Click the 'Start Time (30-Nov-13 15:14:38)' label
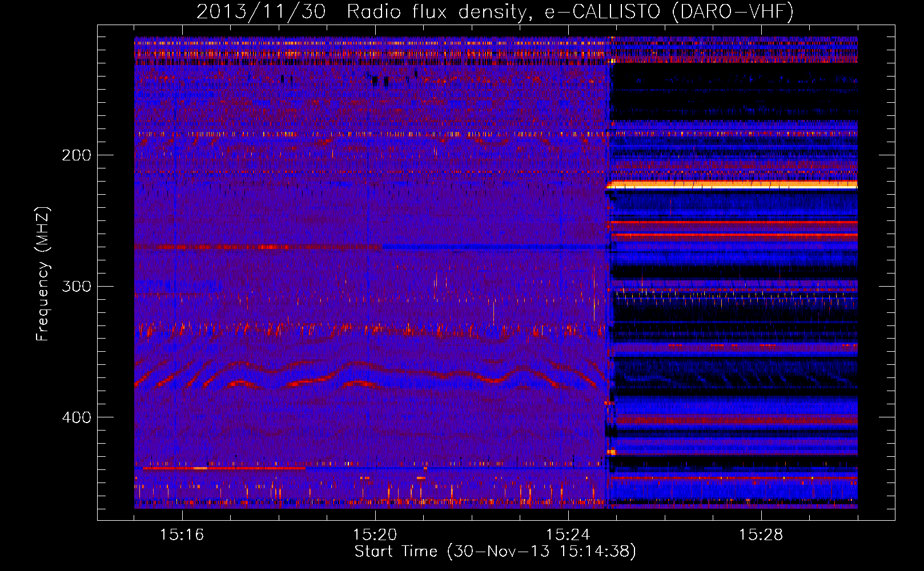This screenshot has width=924, height=571. [495, 552]
